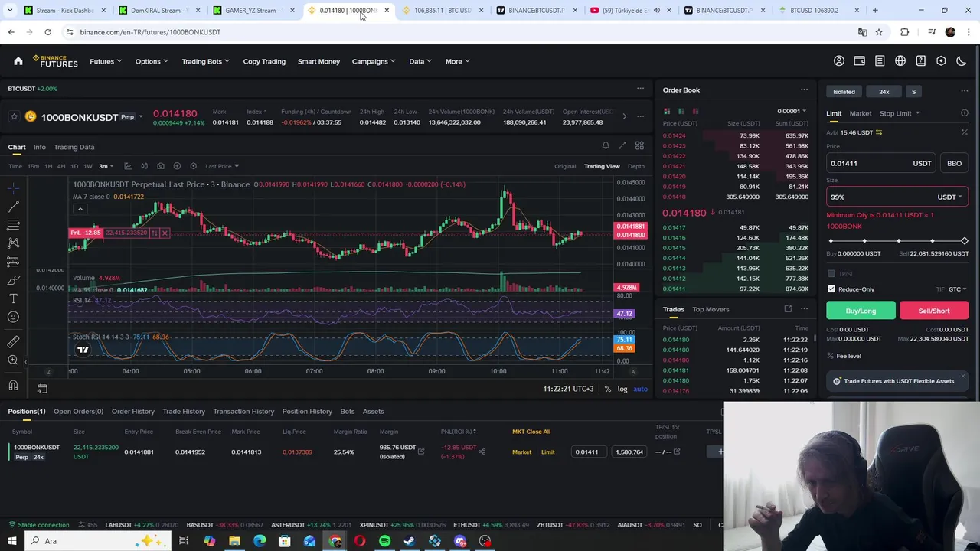Image resolution: width=980 pixels, height=551 pixels.
Task: Open the Open Orders(0) tab
Action: 78,412
